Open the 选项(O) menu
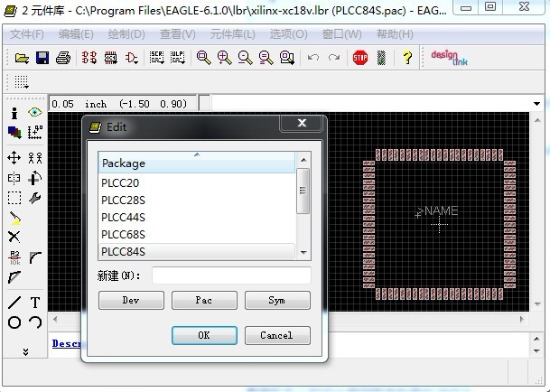Viewport: 550px width, 392px height. tap(288, 34)
